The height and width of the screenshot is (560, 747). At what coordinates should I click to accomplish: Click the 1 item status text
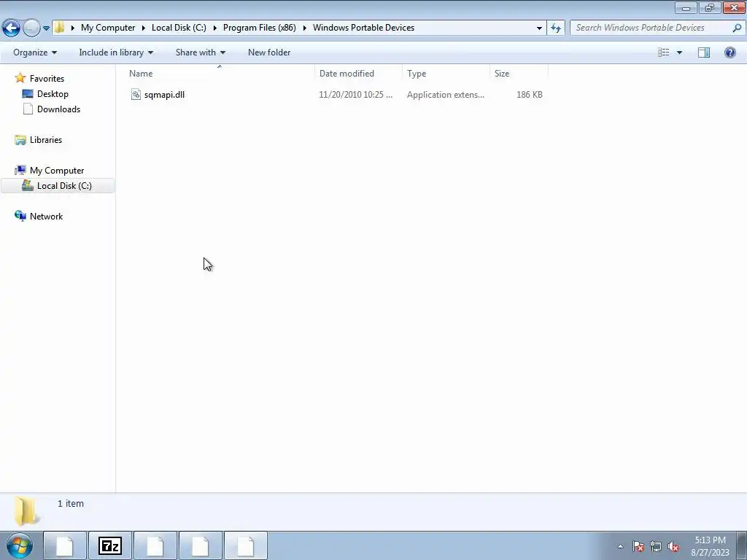tap(71, 503)
